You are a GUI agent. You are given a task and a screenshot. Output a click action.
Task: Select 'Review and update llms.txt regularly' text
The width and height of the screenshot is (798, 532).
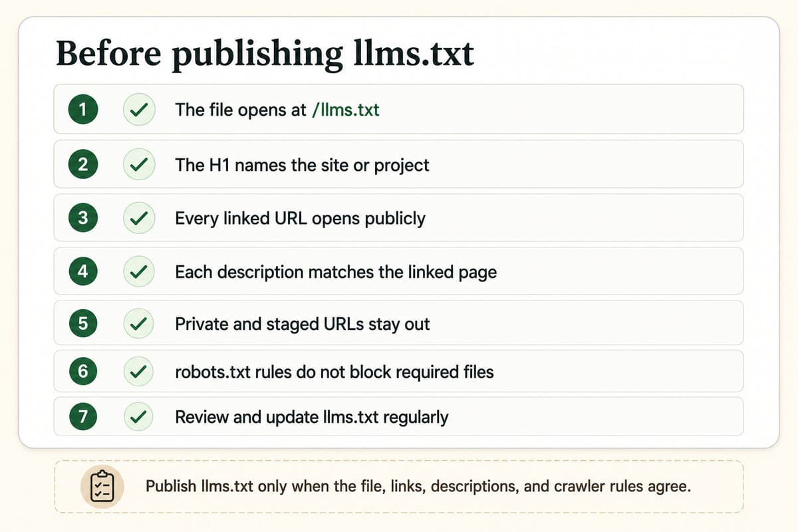coord(312,417)
